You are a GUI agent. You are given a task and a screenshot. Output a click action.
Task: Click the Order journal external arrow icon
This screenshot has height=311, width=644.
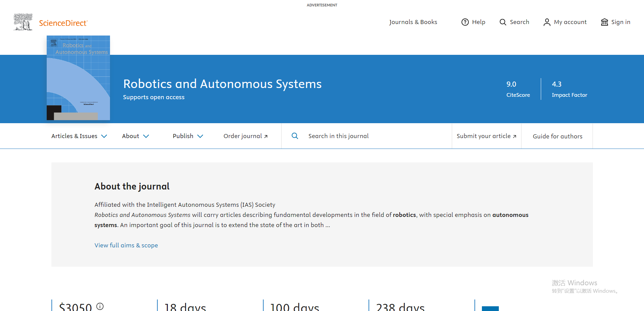(x=266, y=136)
